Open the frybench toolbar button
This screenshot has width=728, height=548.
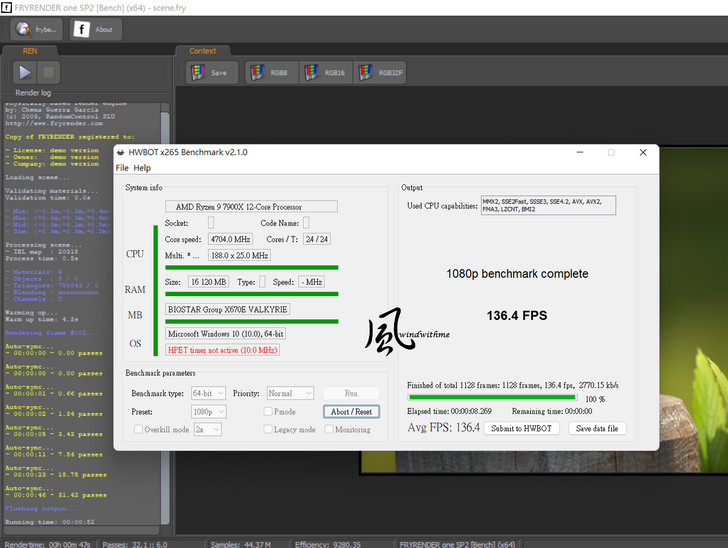click(x=36, y=29)
